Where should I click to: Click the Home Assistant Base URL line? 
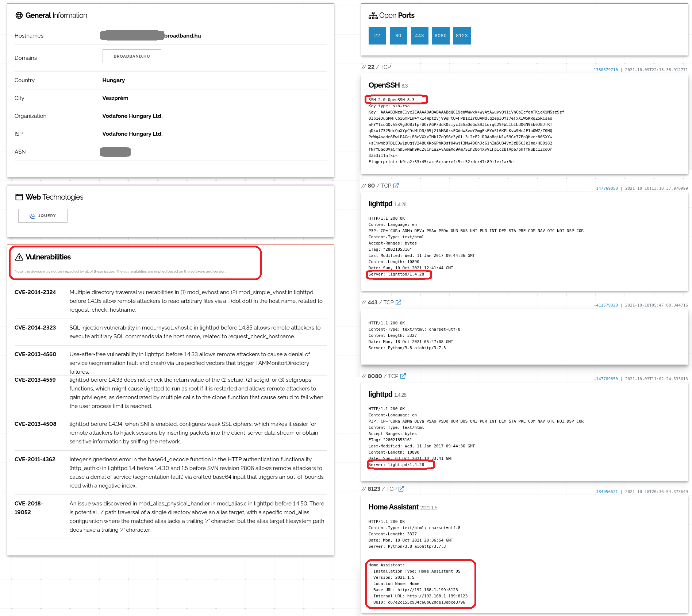coord(416,590)
